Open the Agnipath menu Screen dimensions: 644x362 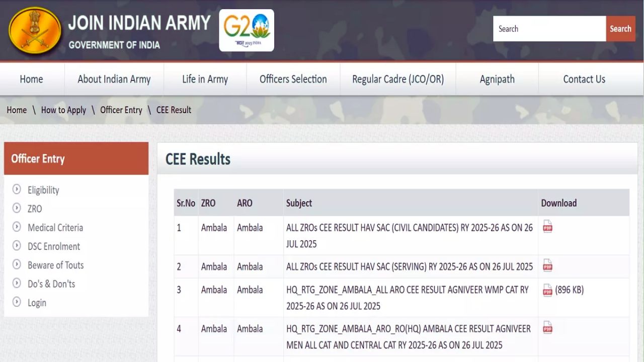(x=497, y=79)
